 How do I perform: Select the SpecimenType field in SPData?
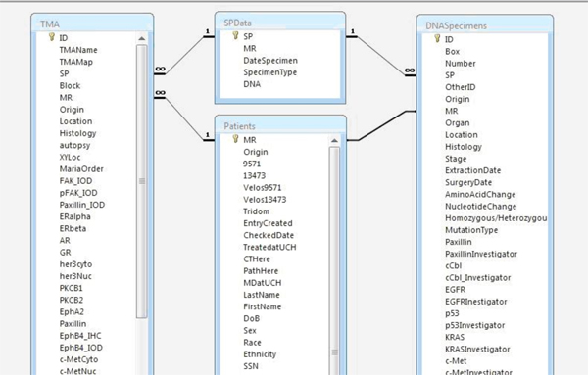click(x=270, y=72)
